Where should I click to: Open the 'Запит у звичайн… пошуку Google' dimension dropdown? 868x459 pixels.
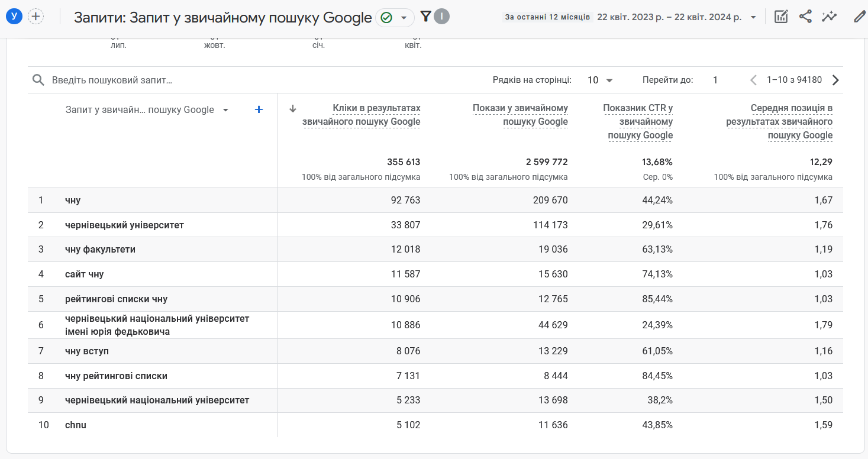coord(225,110)
